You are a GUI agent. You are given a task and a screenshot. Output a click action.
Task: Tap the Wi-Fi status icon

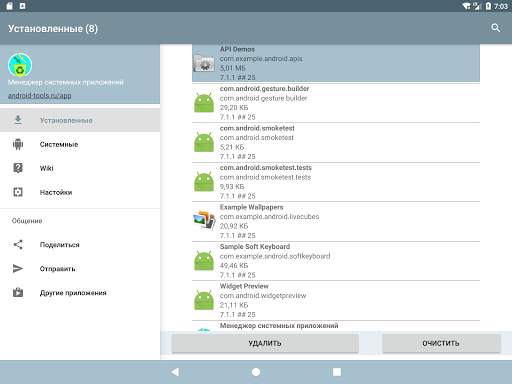[467, 6]
